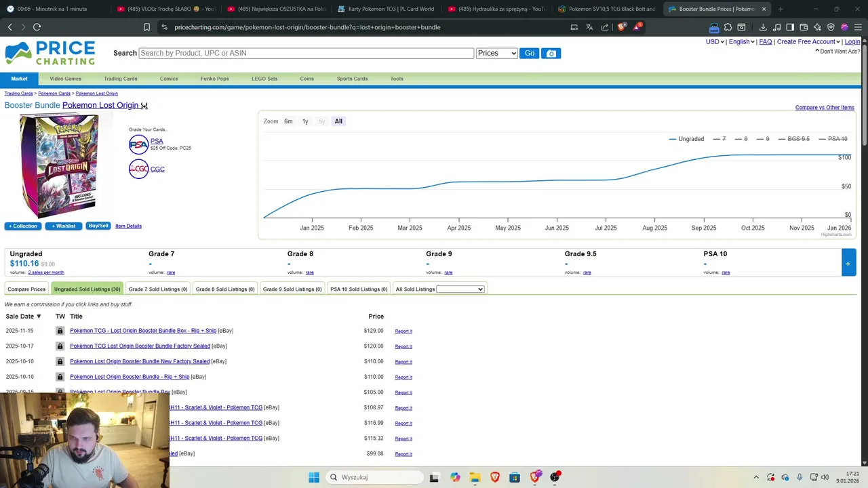Open the browser hamburger menu
The width and height of the screenshot is (868, 488).
pyautogui.click(x=858, y=27)
